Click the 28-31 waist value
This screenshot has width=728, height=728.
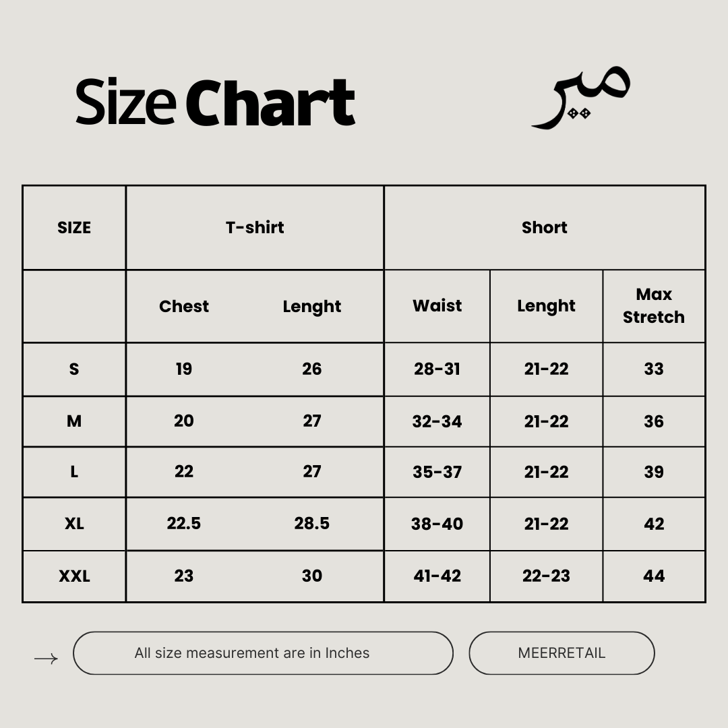(x=437, y=369)
